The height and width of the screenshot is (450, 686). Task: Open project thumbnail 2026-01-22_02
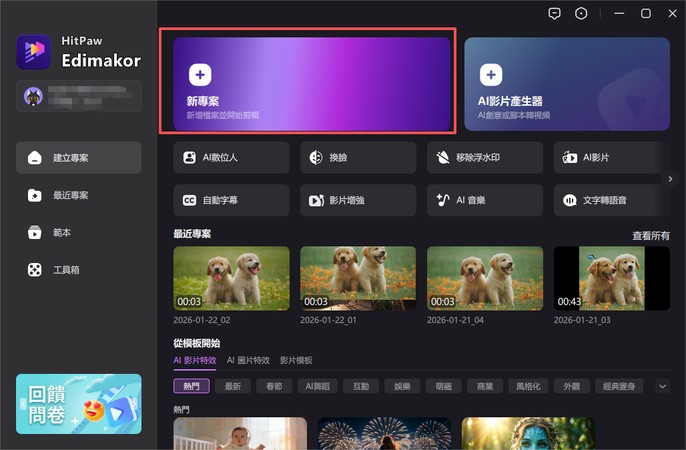(x=231, y=279)
